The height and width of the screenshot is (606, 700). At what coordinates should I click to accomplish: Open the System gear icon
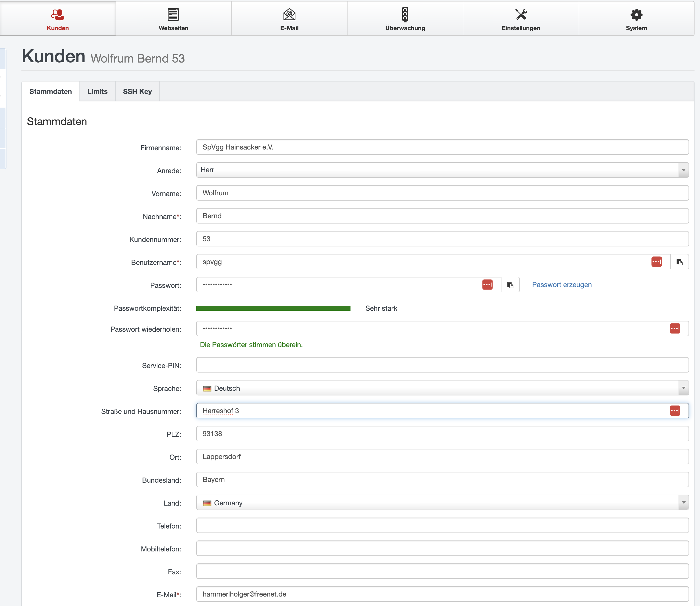coord(636,14)
